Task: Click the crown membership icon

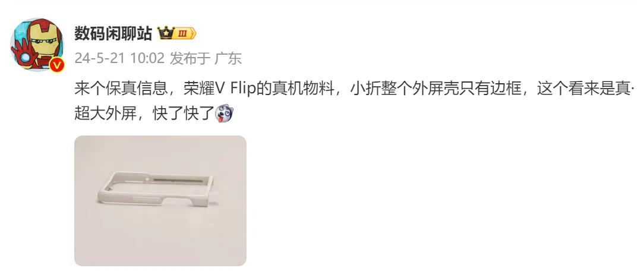Action: coord(165,33)
